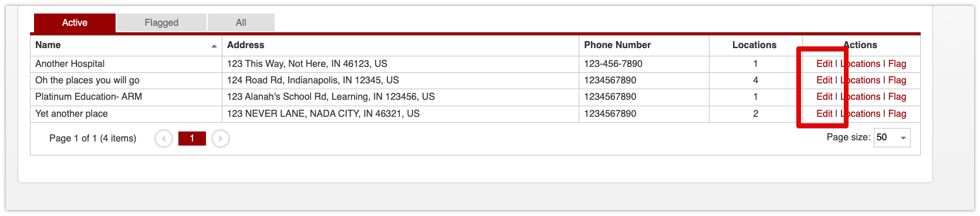Edit Oh the places you will go
The width and height of the screenshot is (980, 216).
tap(824, 80)
